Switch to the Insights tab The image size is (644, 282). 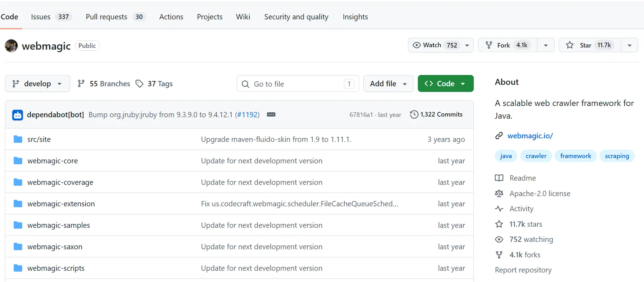[x=355, y=17]
